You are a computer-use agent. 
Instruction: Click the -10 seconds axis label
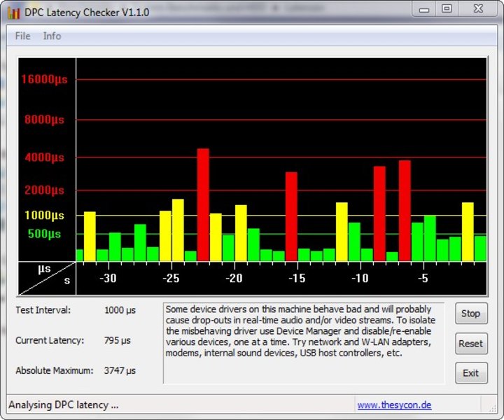click(360, 278)
